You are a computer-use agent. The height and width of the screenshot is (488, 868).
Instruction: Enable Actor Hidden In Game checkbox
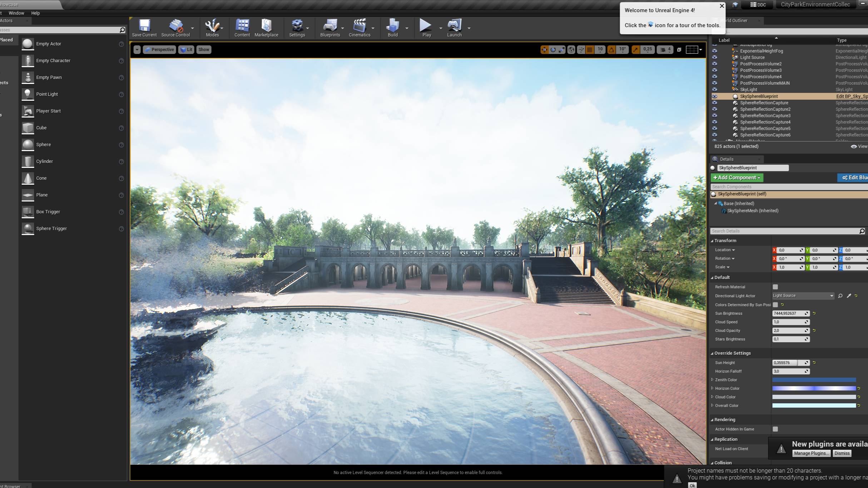tap(775, 429)
